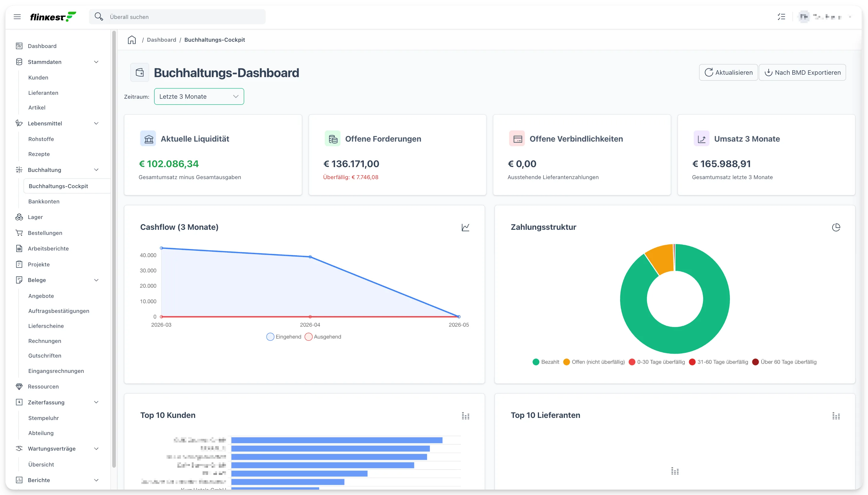Click the Dashboard breadcrumb link
The width and height of the screenshot is (868, 495).
pyautogui.click(x=161, y=40)
